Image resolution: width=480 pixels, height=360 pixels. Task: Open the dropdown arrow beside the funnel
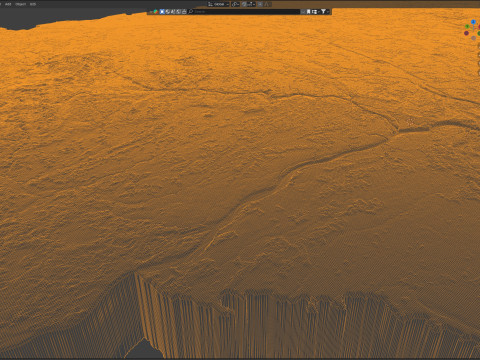(x=328, y=11)
